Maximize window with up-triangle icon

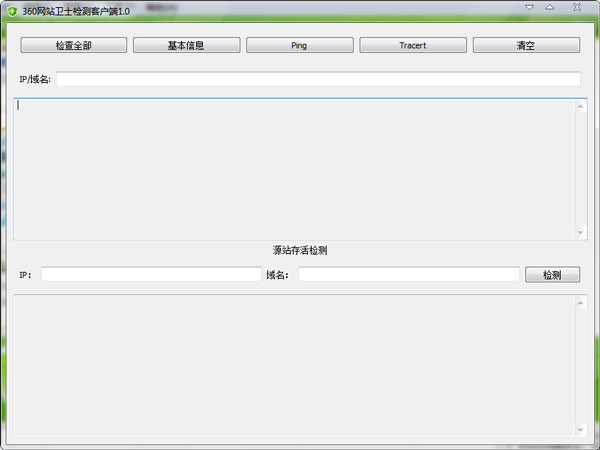[x=549, y=7]
